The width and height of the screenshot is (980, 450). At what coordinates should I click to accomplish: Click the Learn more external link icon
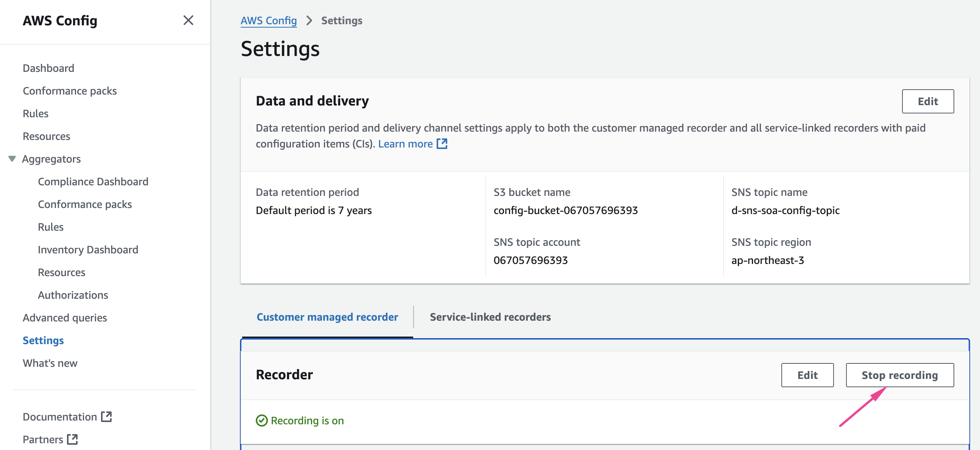(x=442, y=144)
